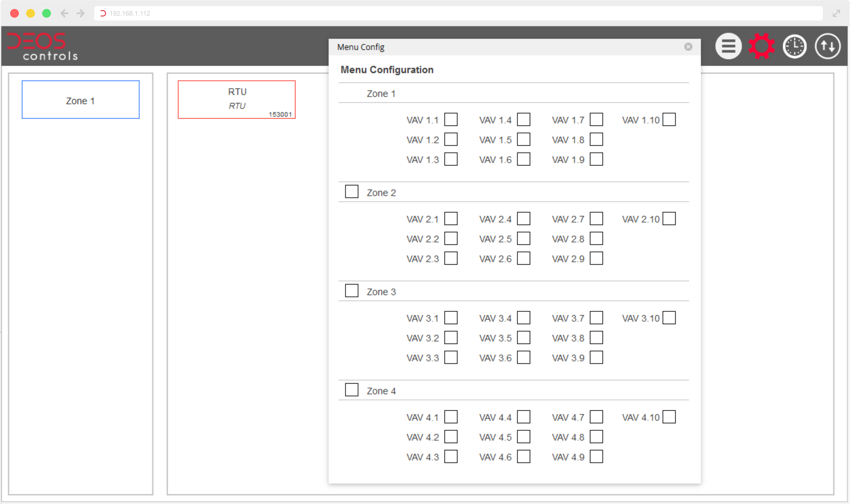This screenshot has height=504, width=850.
Task: Click the DEOS controls logo
Action: point(43,46)
